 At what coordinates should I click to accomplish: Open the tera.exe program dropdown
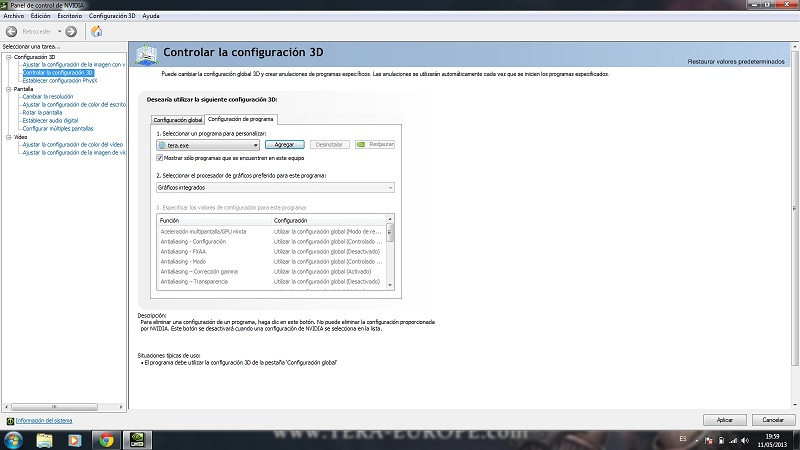208,145
